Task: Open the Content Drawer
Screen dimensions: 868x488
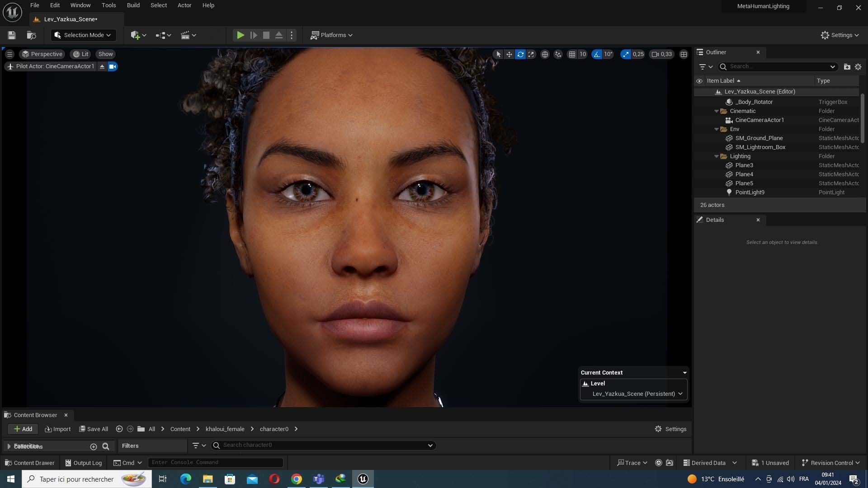Action: coord(29,463)
